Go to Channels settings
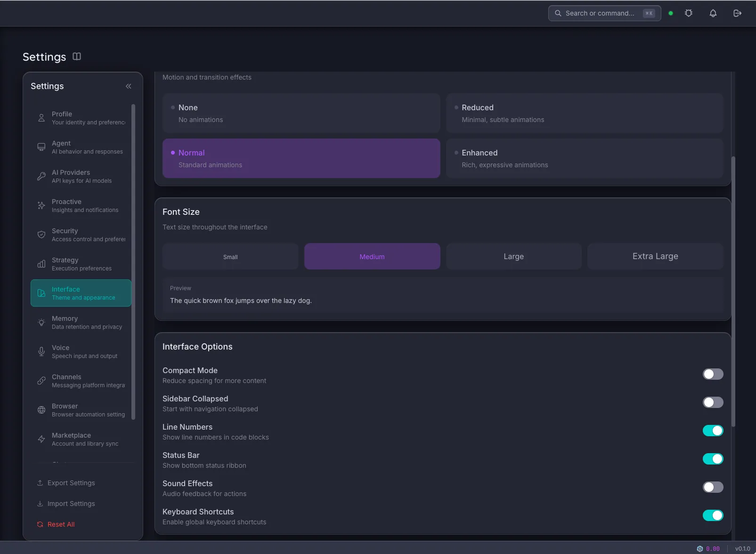This screenshot has width=756, height=554. tap(81, 381)
